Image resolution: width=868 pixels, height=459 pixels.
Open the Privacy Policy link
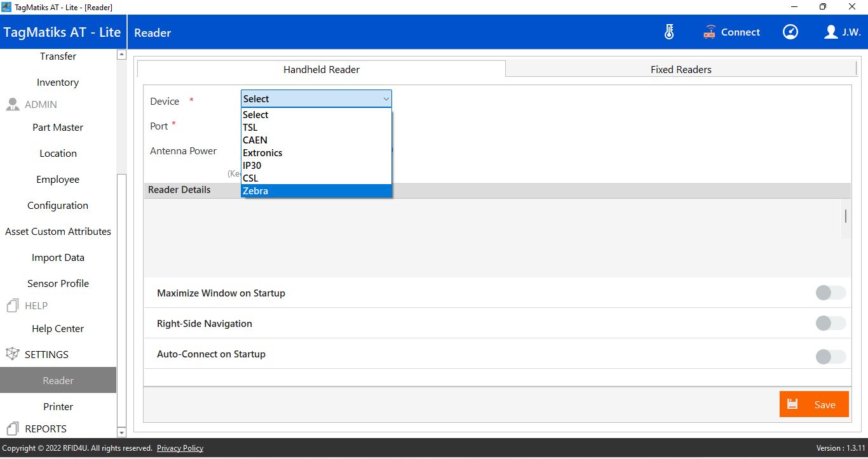(x=180, y=448)
